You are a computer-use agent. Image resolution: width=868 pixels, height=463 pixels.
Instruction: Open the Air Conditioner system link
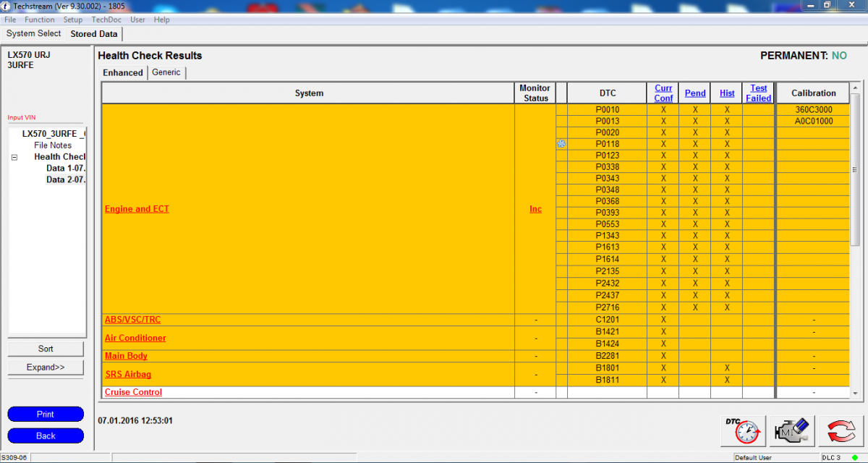(x=135, y=338)
